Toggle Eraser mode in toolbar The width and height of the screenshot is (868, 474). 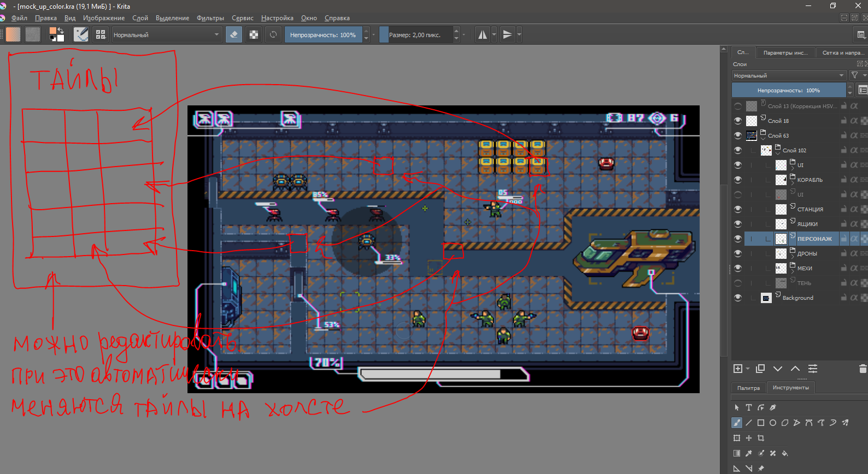(234, 34)
